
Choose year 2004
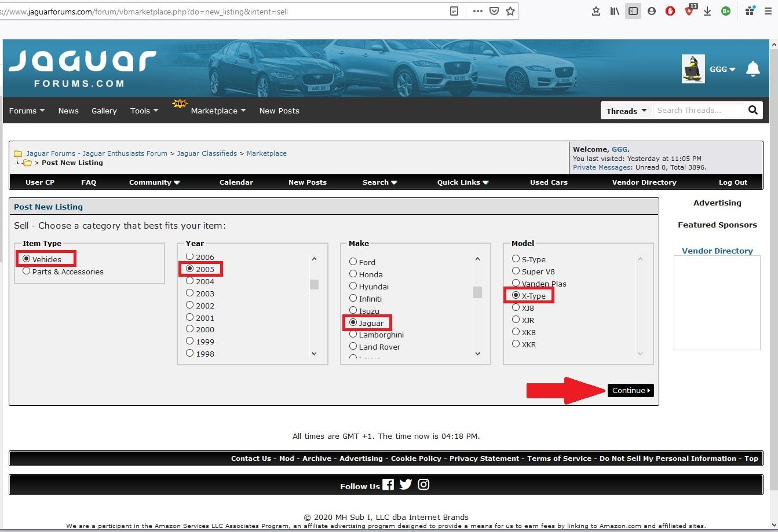click(189, 281)
